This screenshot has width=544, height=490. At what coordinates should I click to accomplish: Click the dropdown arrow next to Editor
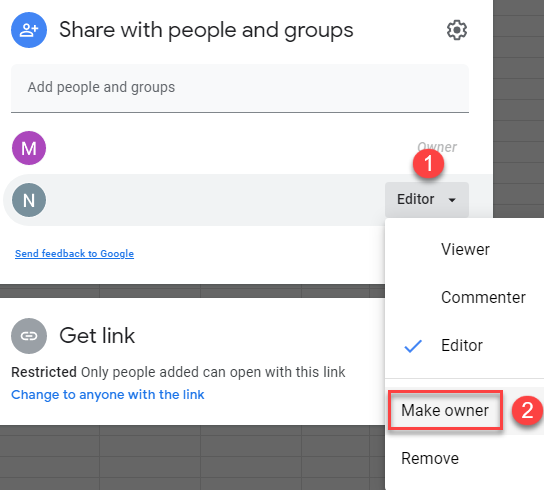tap(452, 200)
